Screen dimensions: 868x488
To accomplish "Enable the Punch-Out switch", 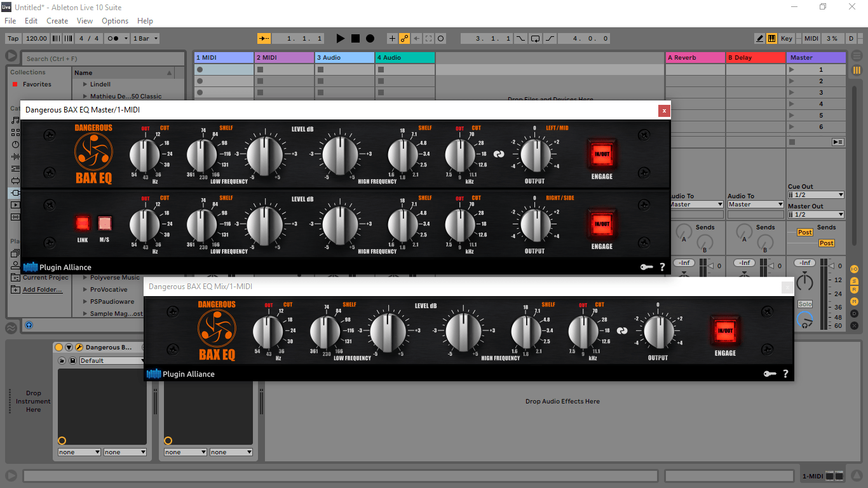I will 550,39.
